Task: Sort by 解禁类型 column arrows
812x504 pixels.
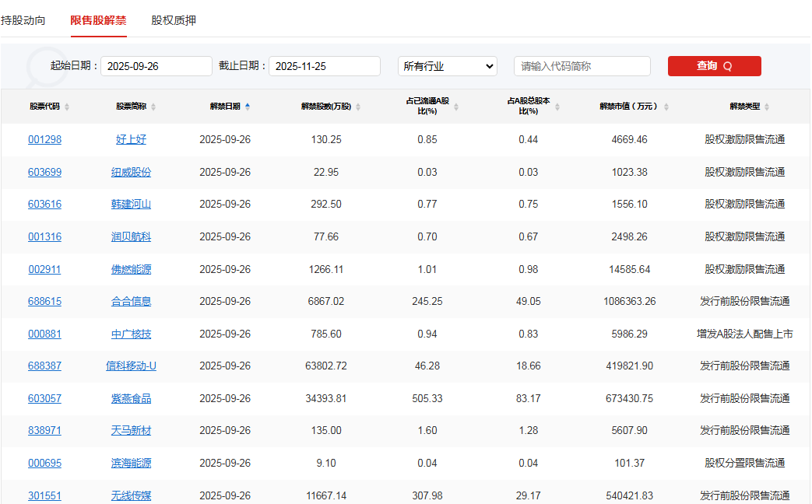Action: coord(767,107)
